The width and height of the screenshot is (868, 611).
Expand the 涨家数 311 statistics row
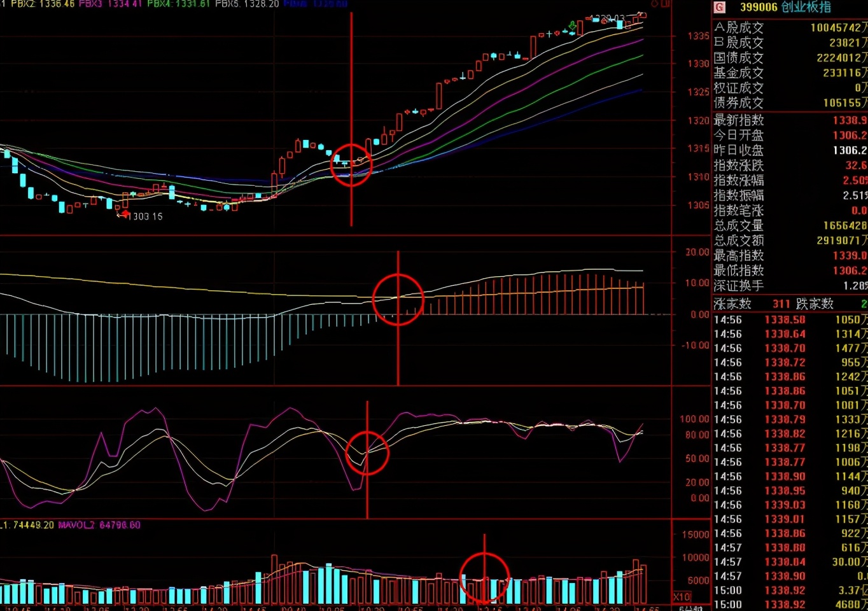(762, 304)
